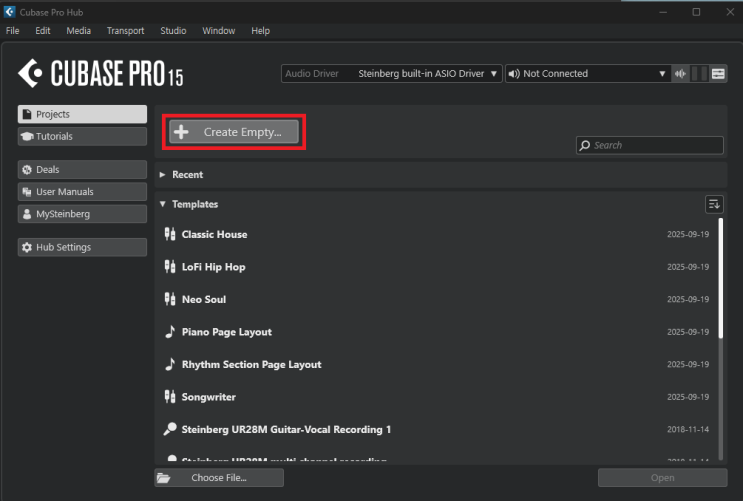Click the folder icon on Choose File
Viewport: 743px width, 501px height.
click(x=164, y=478)
